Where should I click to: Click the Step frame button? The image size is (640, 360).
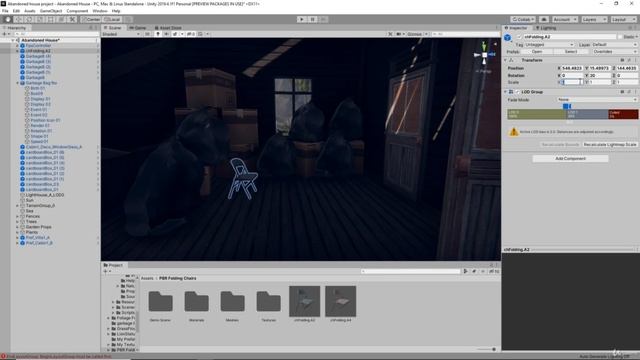[323, 19]
